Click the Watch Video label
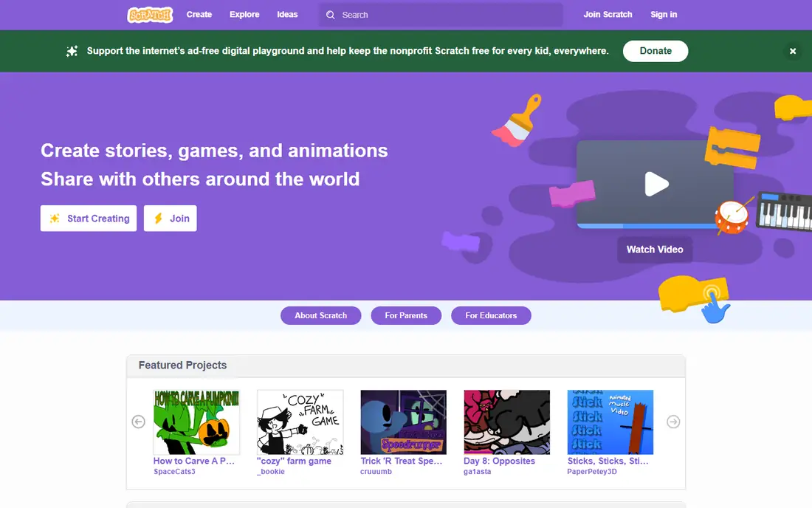812x508 pixels. click(655, 249)
